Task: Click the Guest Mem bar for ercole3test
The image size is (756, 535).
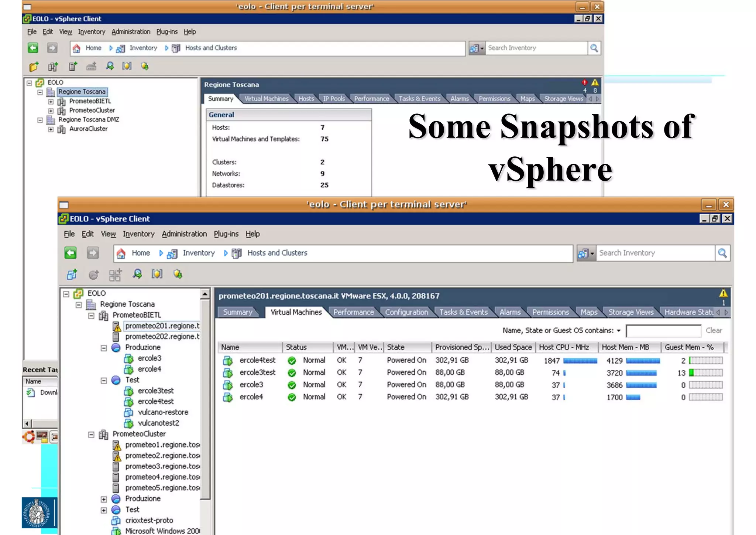Action: (705, 373)
